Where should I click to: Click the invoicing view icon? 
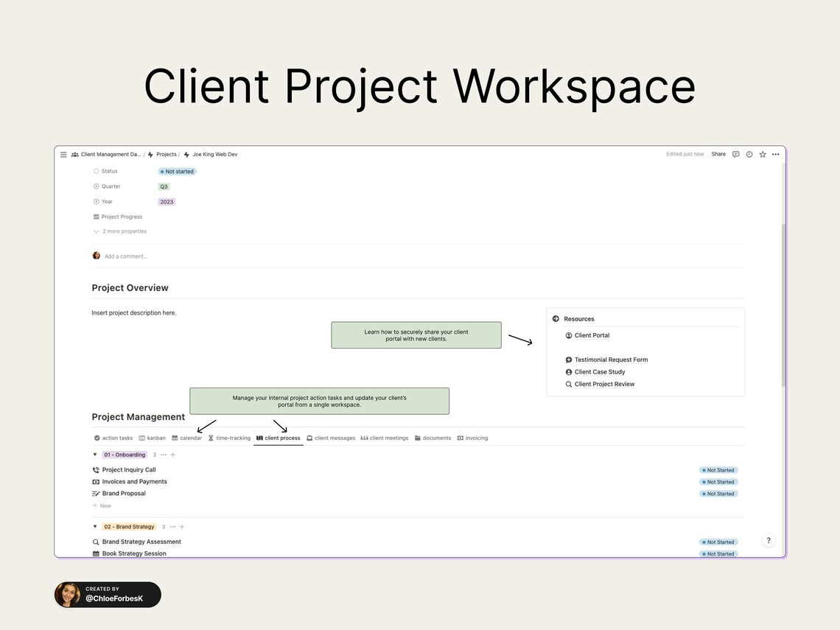[x=460, y=437]
